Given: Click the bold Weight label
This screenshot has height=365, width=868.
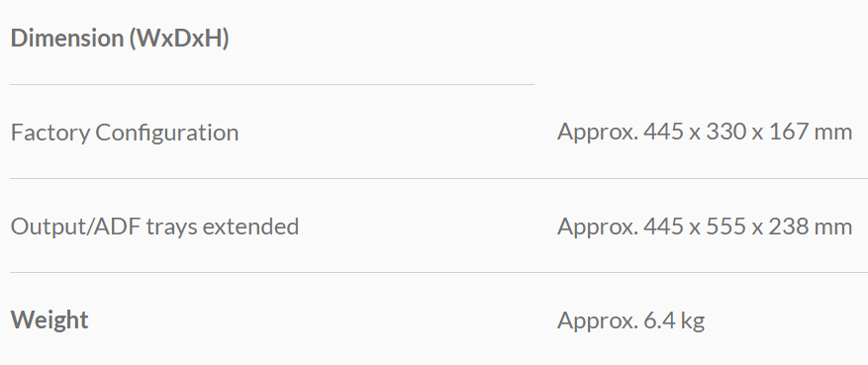Looking at the screenshot, I should click(x=49, y=319).
